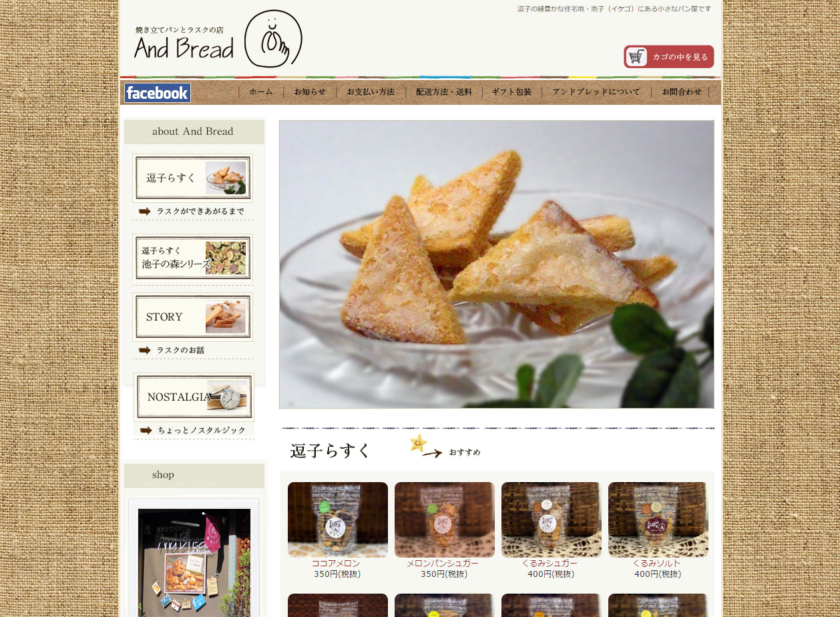Screen dimensions: 840x617
Task: Click the STORY banner
Action: (x=192, y=317)
